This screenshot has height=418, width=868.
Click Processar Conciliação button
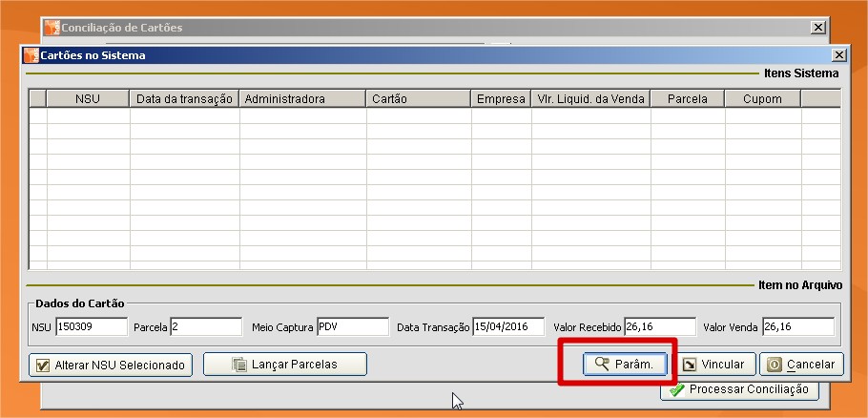coord(739,389)
